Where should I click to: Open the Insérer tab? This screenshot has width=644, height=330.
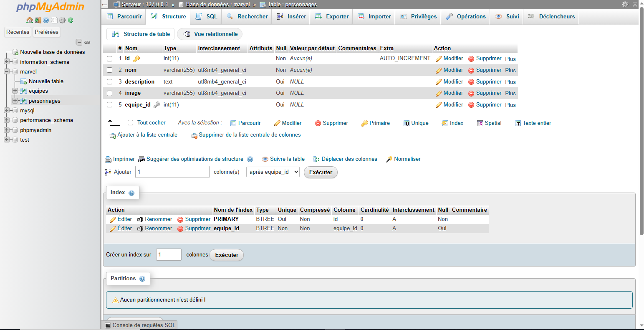(x=291, y=17)
